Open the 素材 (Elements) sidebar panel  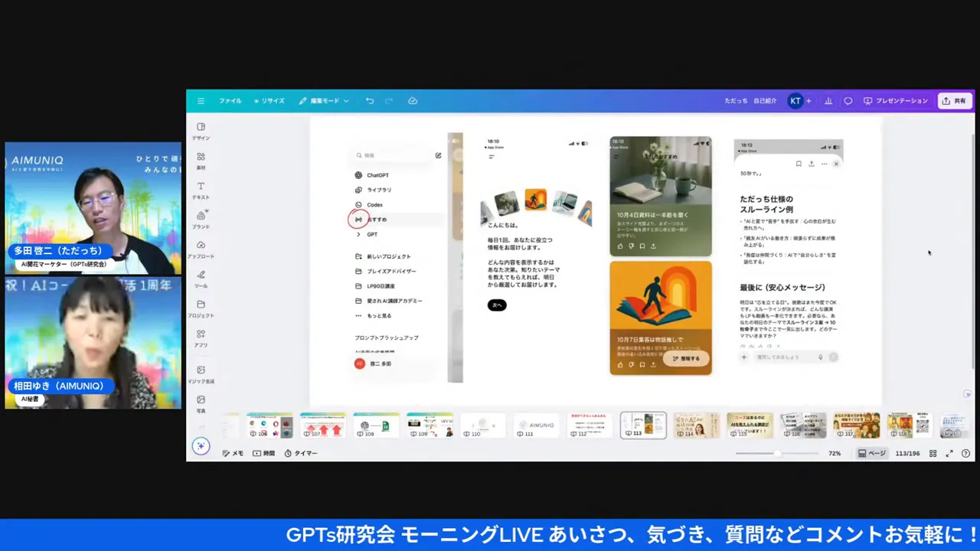[x=201, y=159]
